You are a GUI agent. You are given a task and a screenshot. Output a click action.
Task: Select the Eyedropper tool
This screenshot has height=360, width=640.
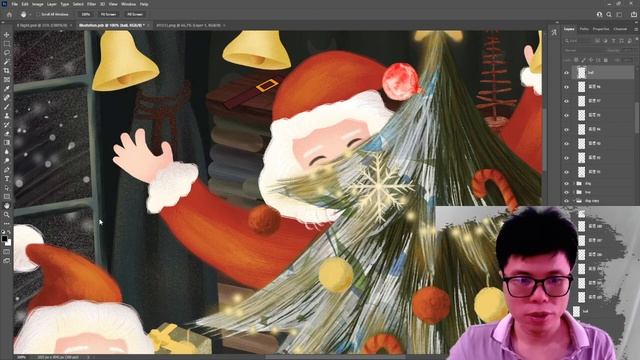(7, 89)
